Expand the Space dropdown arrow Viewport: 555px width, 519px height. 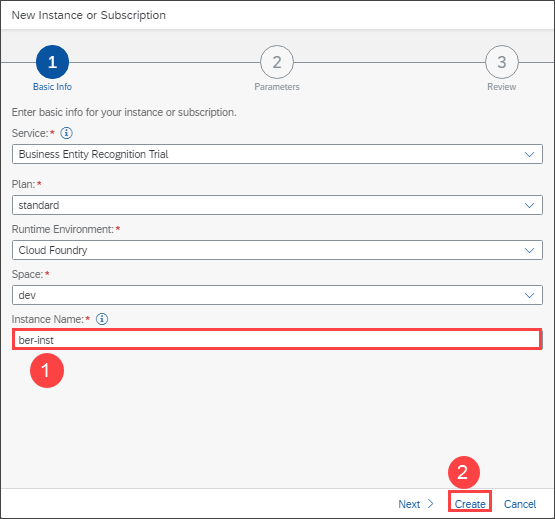point(529,295)
